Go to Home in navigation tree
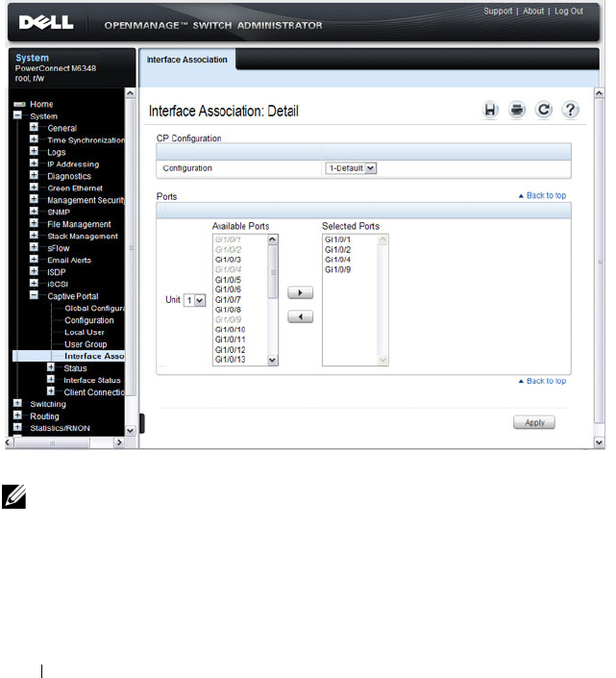 41,104
